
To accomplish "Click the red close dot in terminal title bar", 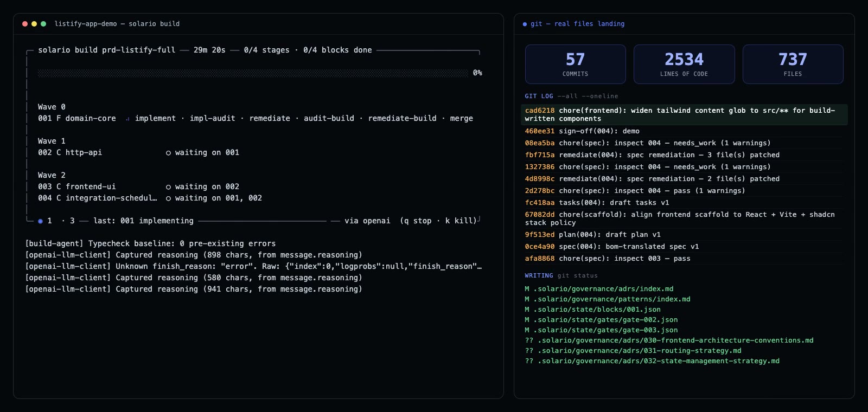I will 25,24.
